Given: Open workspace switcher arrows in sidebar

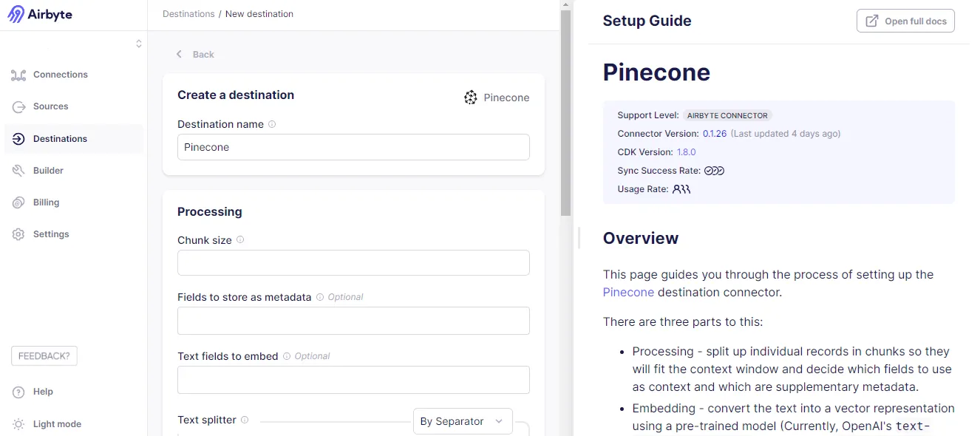Looking at the screenshot, I should point(138,44).
